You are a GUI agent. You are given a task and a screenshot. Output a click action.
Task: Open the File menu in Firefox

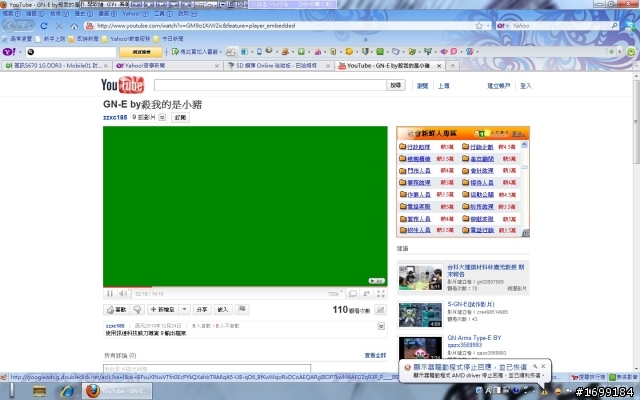click(x=11, y=14)
